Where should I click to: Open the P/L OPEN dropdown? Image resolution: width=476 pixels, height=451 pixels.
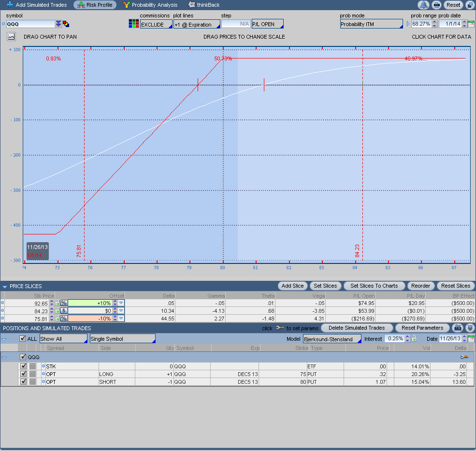point(268,24)
